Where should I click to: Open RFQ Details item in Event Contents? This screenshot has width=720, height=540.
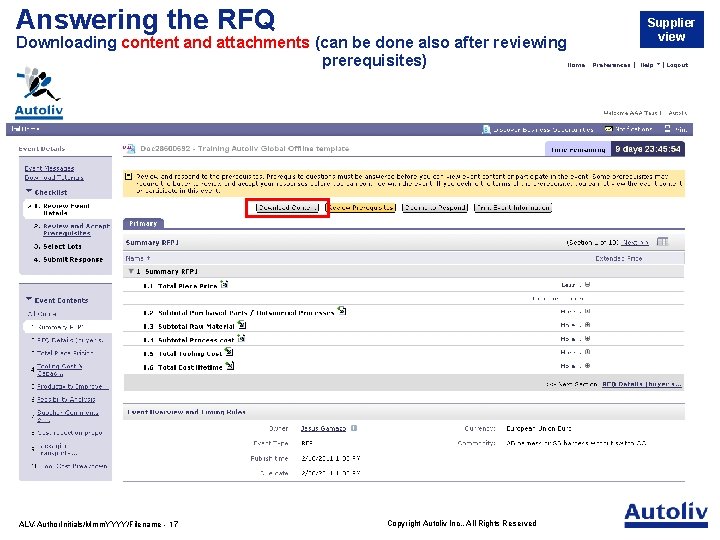[68, 340]
